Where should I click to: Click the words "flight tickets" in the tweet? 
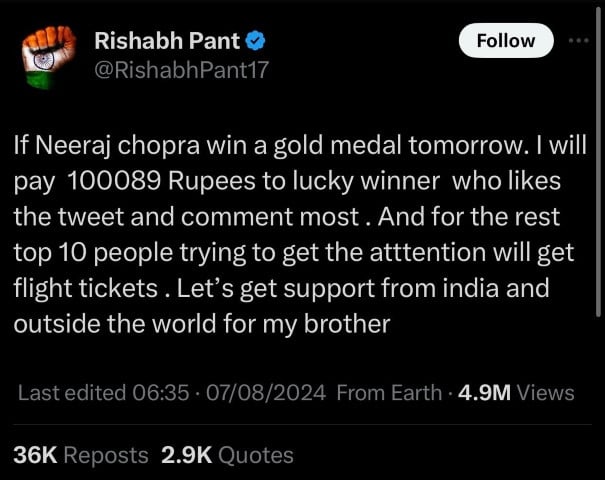point(85,289)
